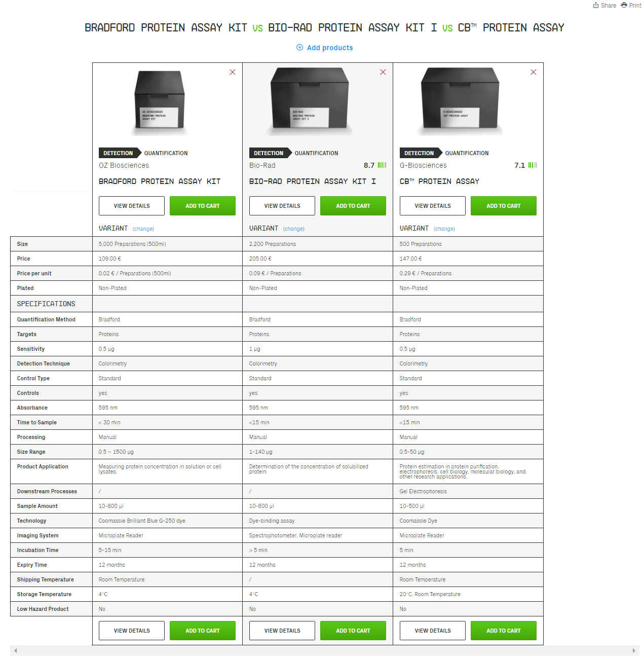Open top View Details for CB Protein Assay
644x659 pixels.
coord(433,206)
